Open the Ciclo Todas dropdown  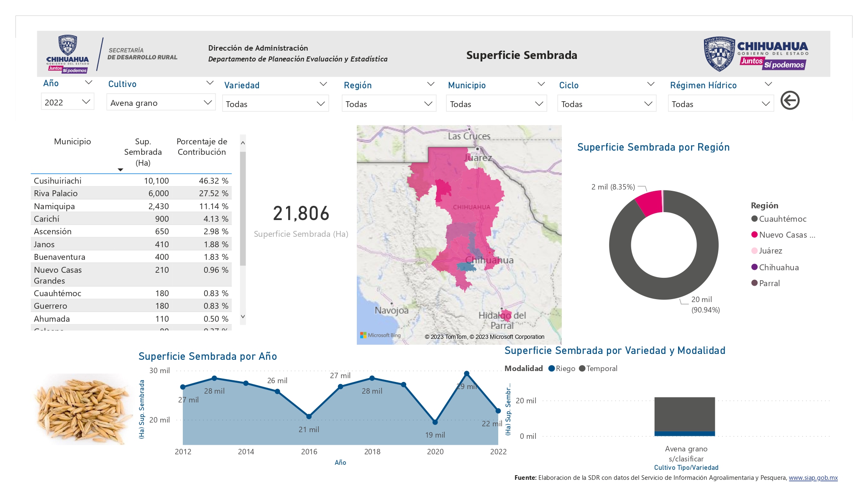pyautogui.click(x=607, y=104)
